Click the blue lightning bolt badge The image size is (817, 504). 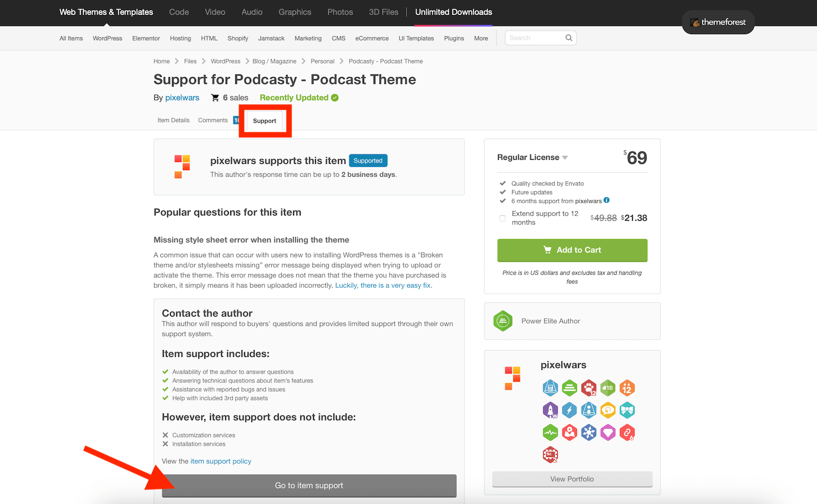coord(569,410)
